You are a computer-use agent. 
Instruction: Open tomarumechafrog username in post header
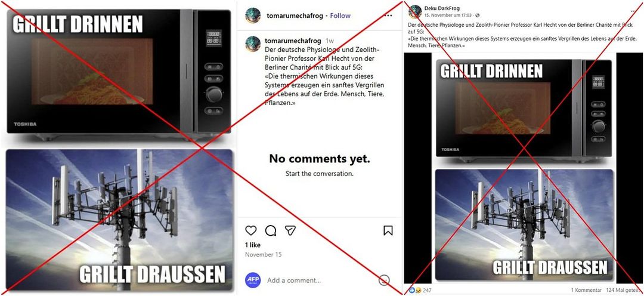294,16
